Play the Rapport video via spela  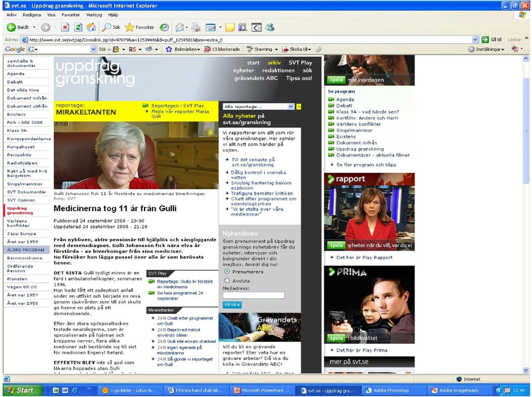pyautogui.click(x=336, y=245)
